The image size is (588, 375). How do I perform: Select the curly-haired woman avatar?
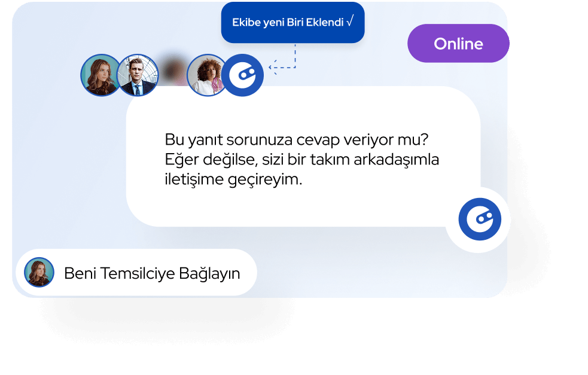tap(208, 75)
